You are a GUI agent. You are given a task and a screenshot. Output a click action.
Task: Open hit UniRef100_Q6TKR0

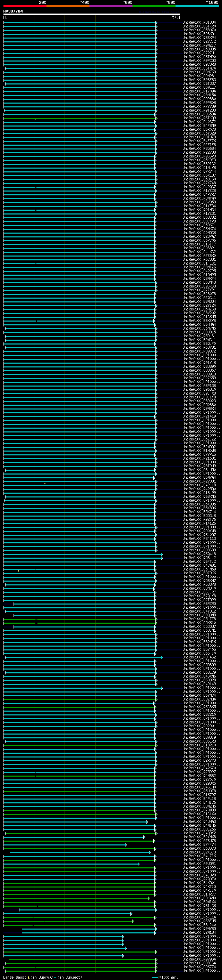pos(199,26)
